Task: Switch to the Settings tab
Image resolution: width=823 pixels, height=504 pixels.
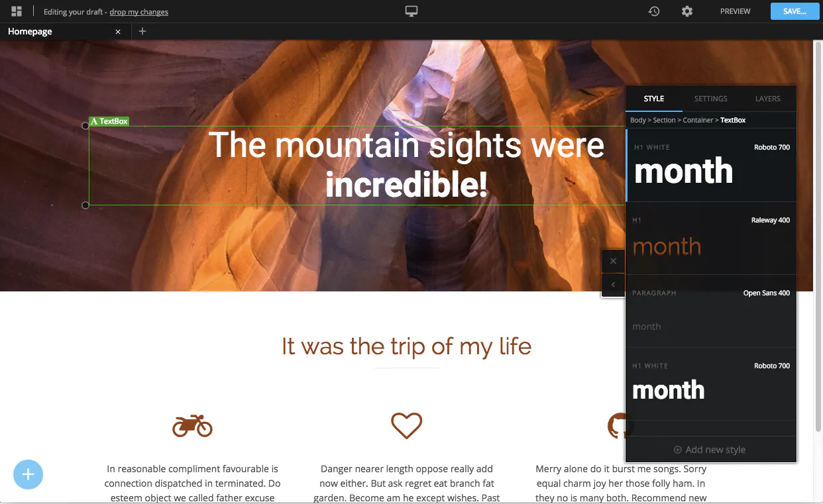Action: coord(710,99)
